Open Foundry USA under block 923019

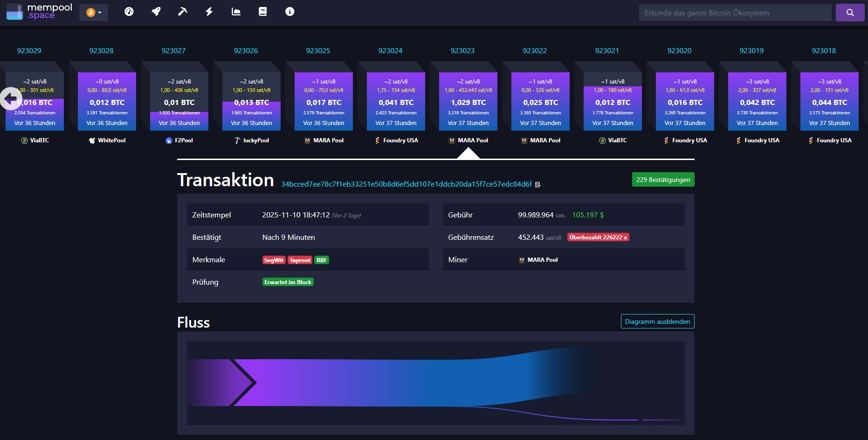pos(758,140)
